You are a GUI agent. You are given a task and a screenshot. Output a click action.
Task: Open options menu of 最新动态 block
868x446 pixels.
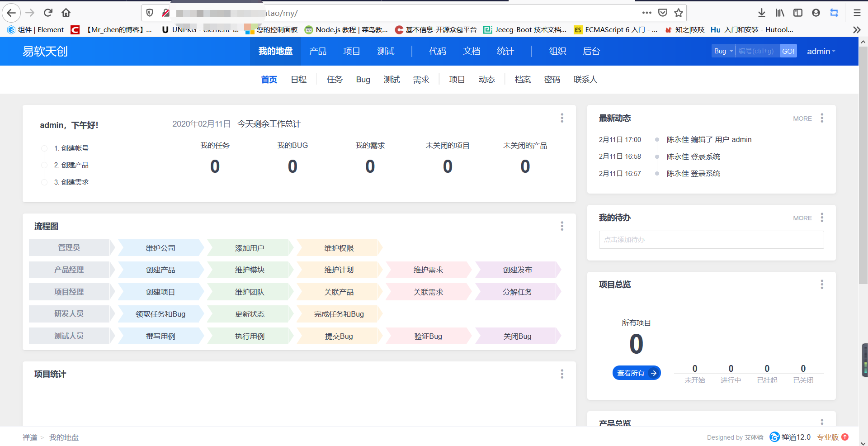click(x=822, y=118)
